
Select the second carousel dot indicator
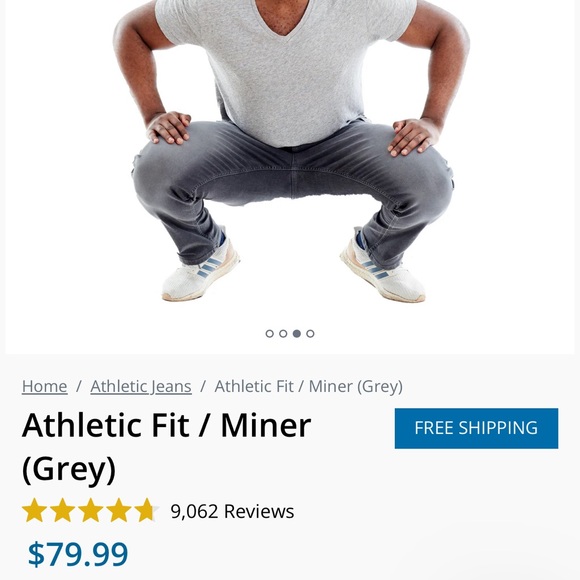point(283,334)
